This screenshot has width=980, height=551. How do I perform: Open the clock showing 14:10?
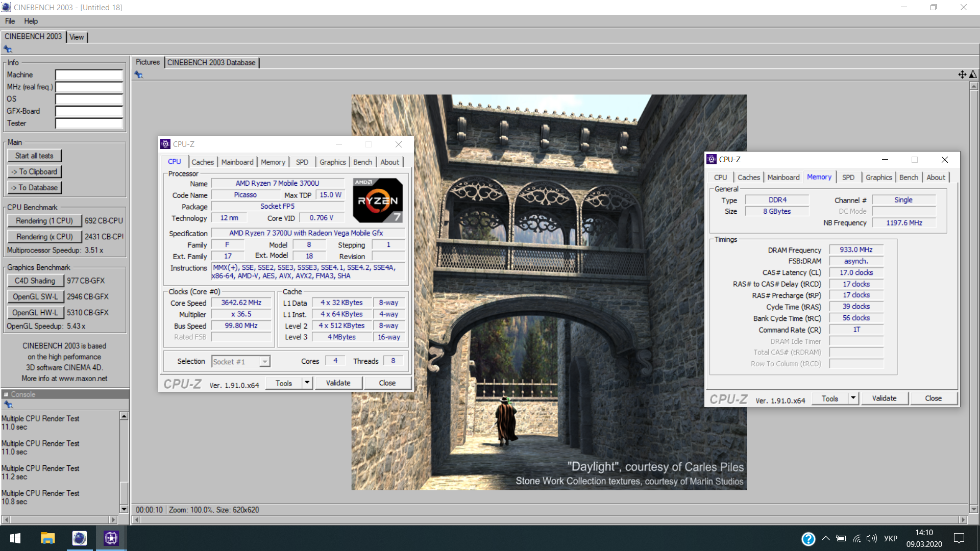(924, 533)
